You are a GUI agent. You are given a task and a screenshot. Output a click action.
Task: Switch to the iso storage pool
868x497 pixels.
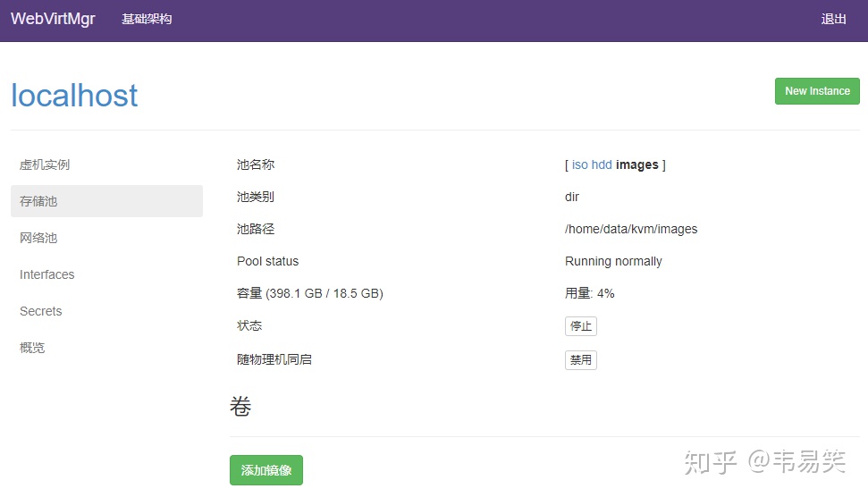(579, 165)
